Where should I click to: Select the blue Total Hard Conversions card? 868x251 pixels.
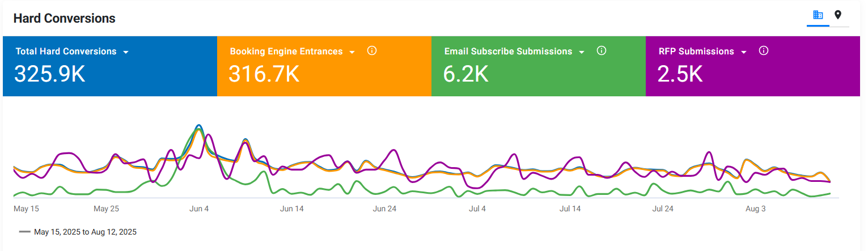pyautogui.click(x=110, y=66)
